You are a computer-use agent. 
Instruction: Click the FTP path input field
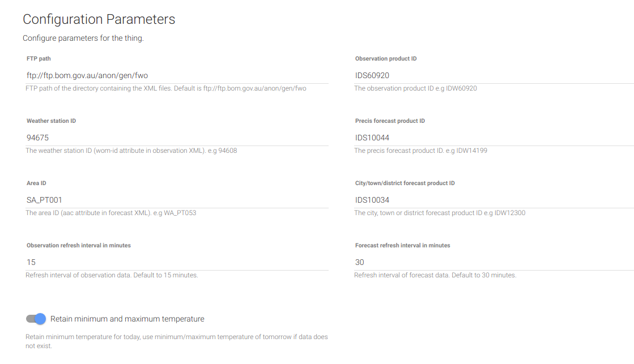coord(177,75)
